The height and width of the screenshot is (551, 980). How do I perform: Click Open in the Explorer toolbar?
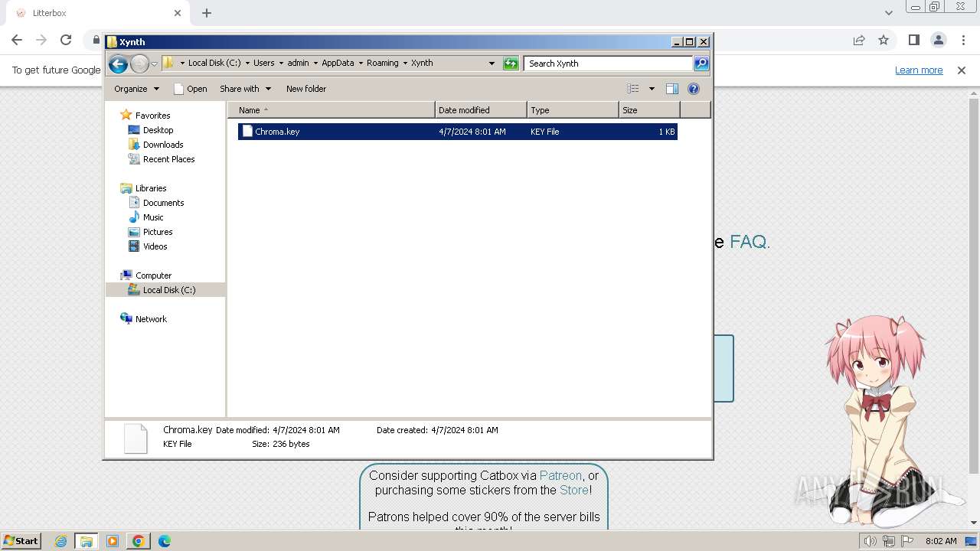(191, 89)
